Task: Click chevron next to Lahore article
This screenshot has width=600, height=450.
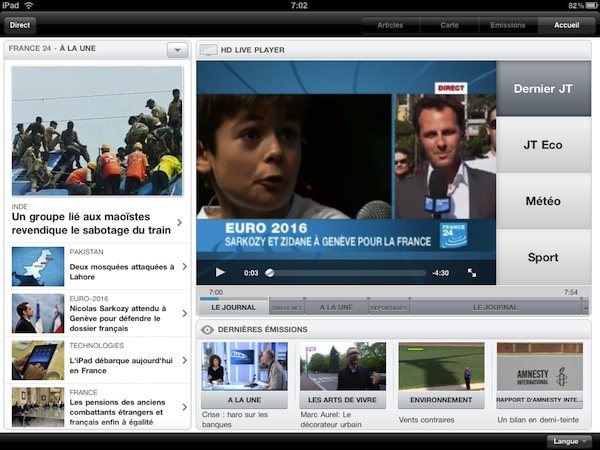Action: click(185, 266)
